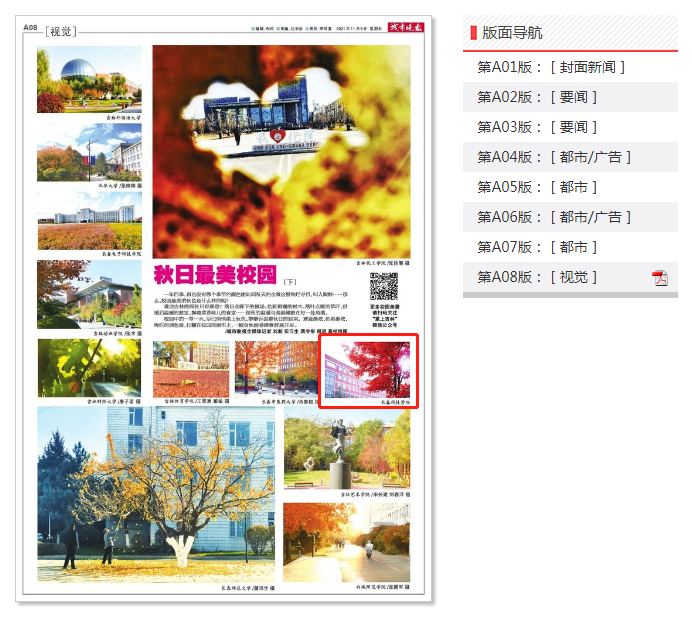Navigate to 第A04版 都市/广告
The width and height of the screenshot is (692, 617).
click(x=554, y=157)
